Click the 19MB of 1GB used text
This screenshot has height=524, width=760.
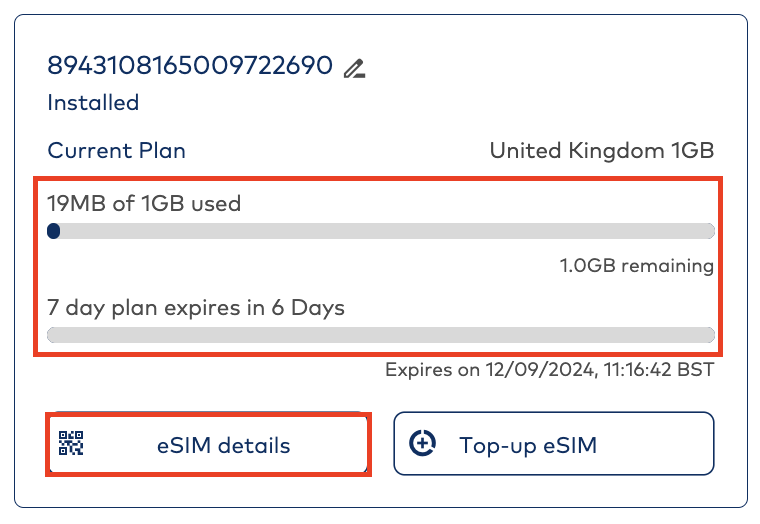tap(144, 204)
